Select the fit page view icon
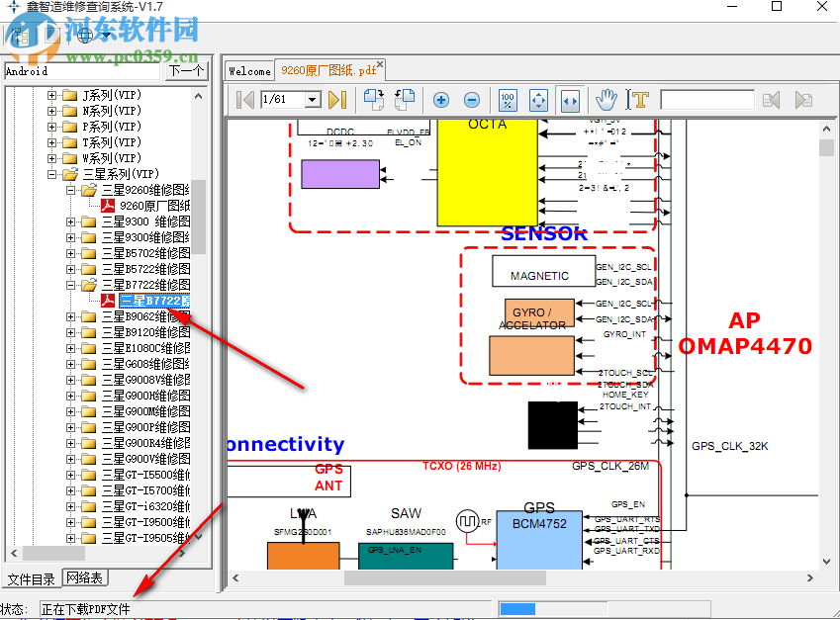 click(538, 100)
